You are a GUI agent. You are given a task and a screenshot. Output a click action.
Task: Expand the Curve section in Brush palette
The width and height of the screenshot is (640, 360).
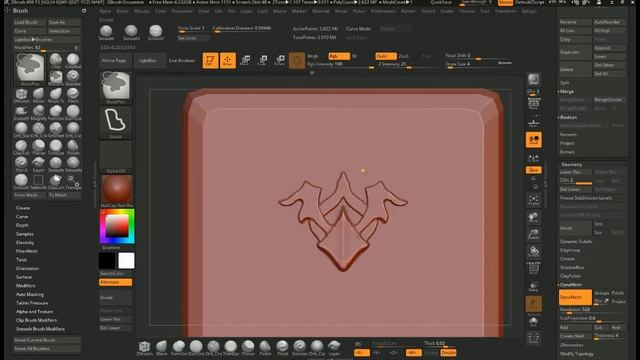[22, 217]
